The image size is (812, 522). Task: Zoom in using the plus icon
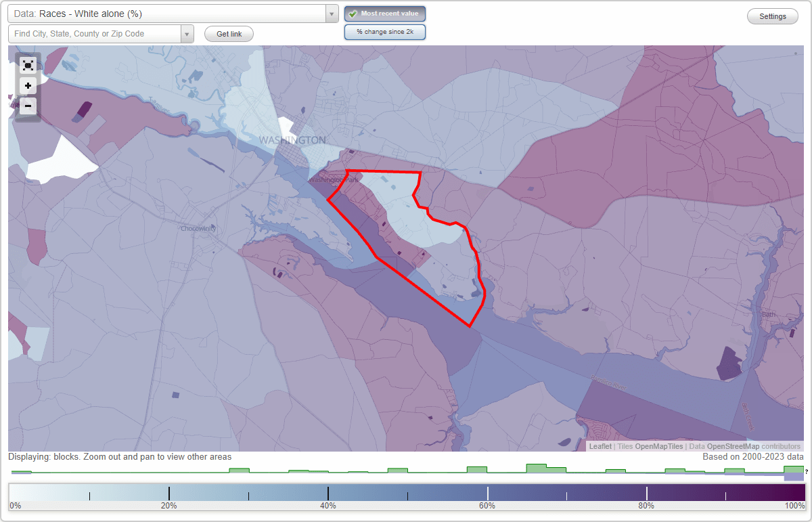[28, 85]
